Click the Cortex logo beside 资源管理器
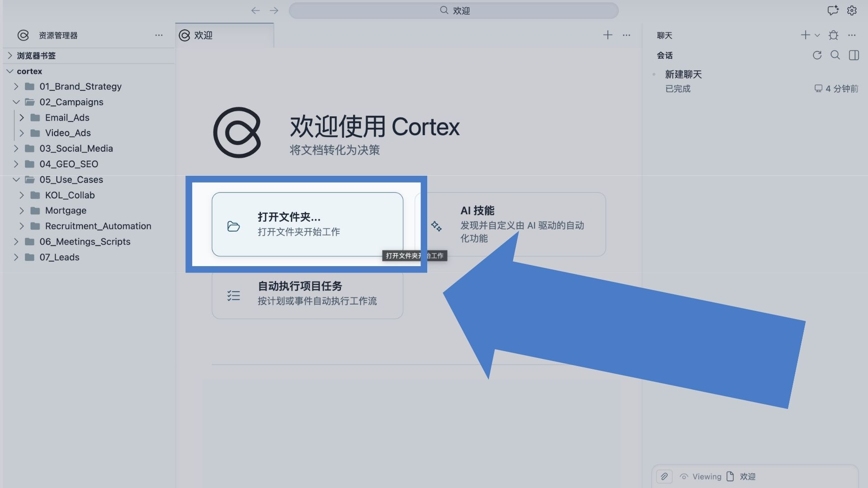Screen dimensions: 868x488 pyautogui.click(x=23, y=35)
